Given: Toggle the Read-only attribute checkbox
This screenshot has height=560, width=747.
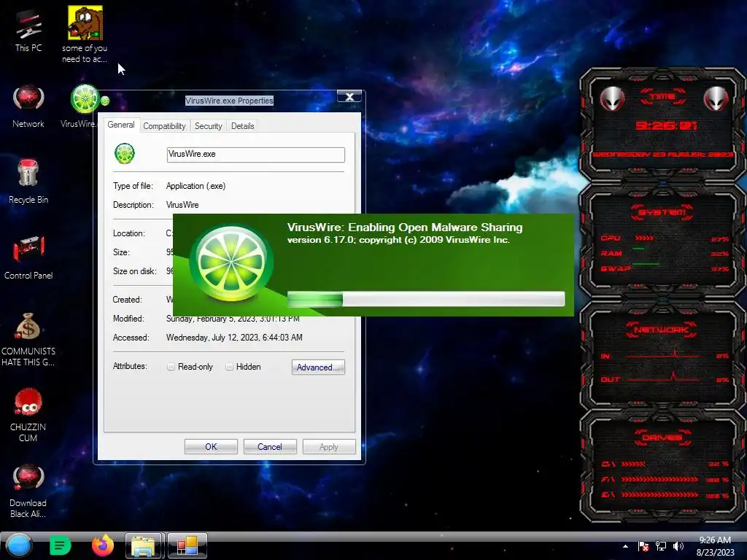Looking at the screenshot, I should click(171, 367).
